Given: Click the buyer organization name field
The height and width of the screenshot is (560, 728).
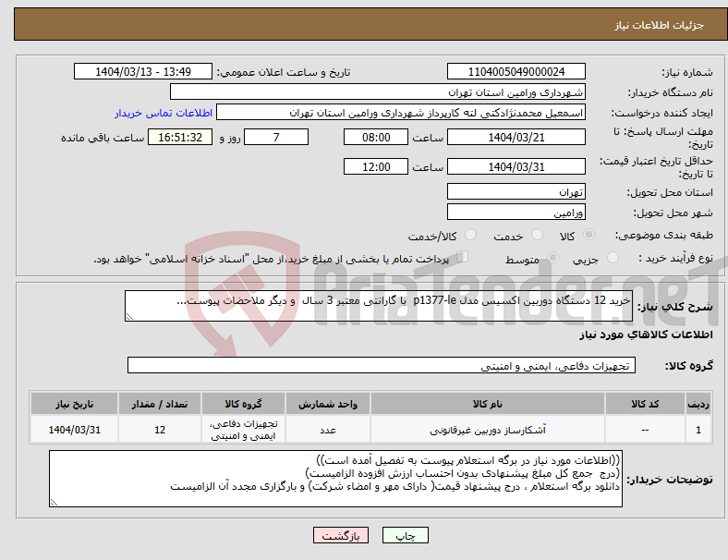Looking at the screenshot, I should (378, 91).
